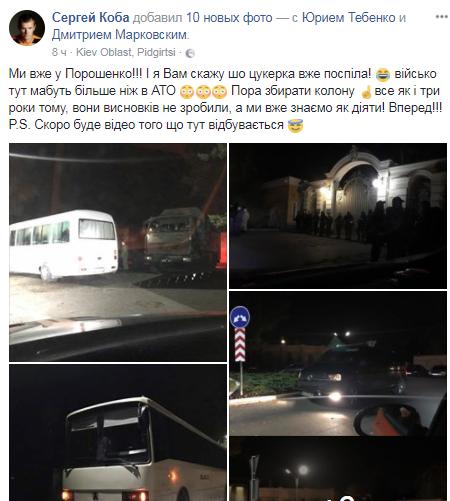Open the Kiev Oblast, Pidgirtsi location
The width and height of the screenshot is (450, 501).
(x=126, y=52)
